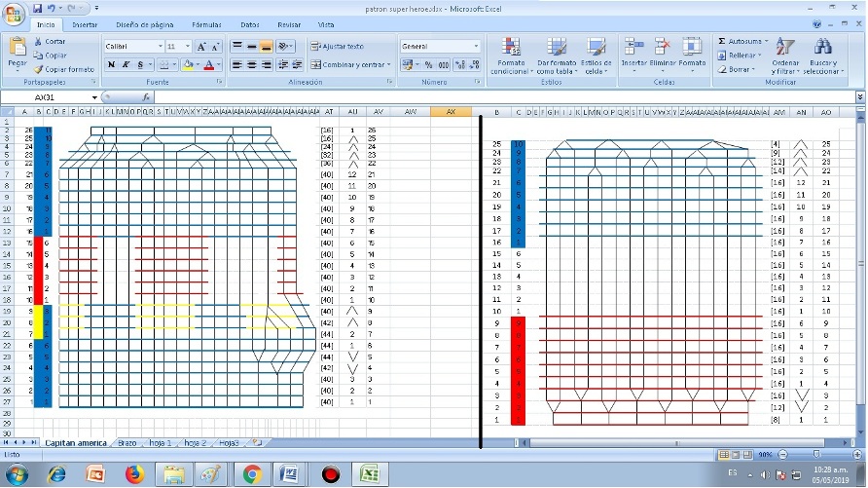Viewport: 868px width, 488px height.
Task: Activate the Copiar formato painter
Action: 63,69
